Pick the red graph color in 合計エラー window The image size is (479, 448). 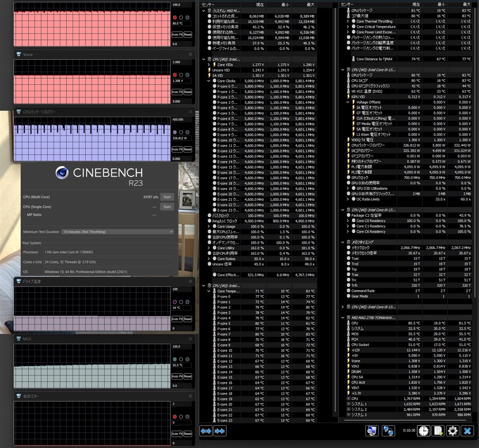point(175,417)
